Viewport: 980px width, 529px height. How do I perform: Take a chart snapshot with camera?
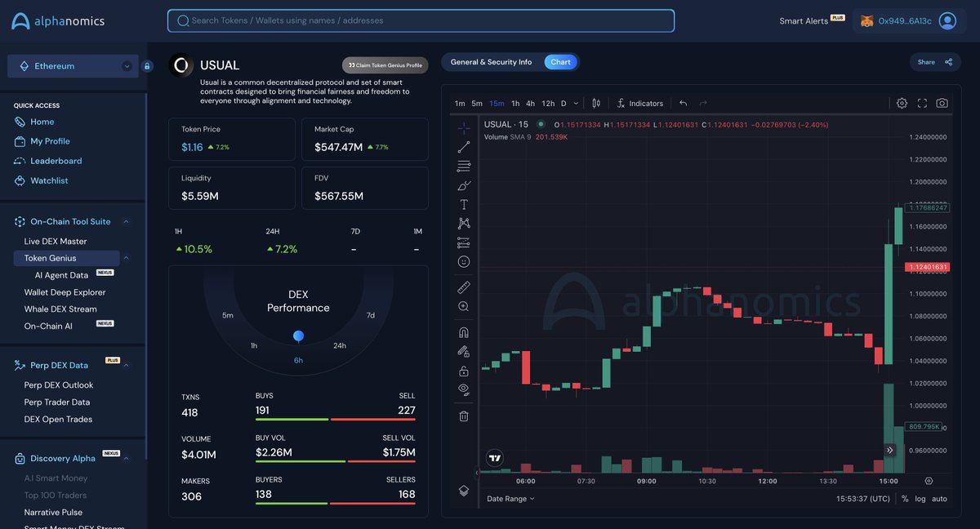(x=942, y=103)
